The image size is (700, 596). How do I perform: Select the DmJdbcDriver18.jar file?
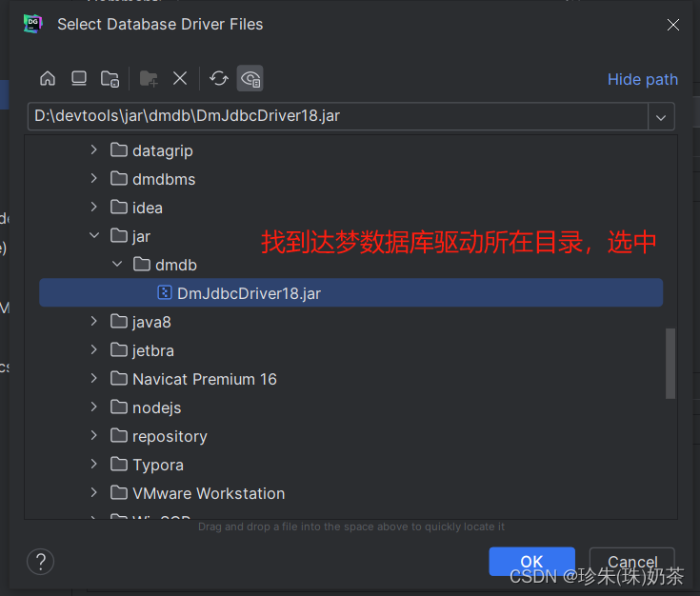(350, 293)
